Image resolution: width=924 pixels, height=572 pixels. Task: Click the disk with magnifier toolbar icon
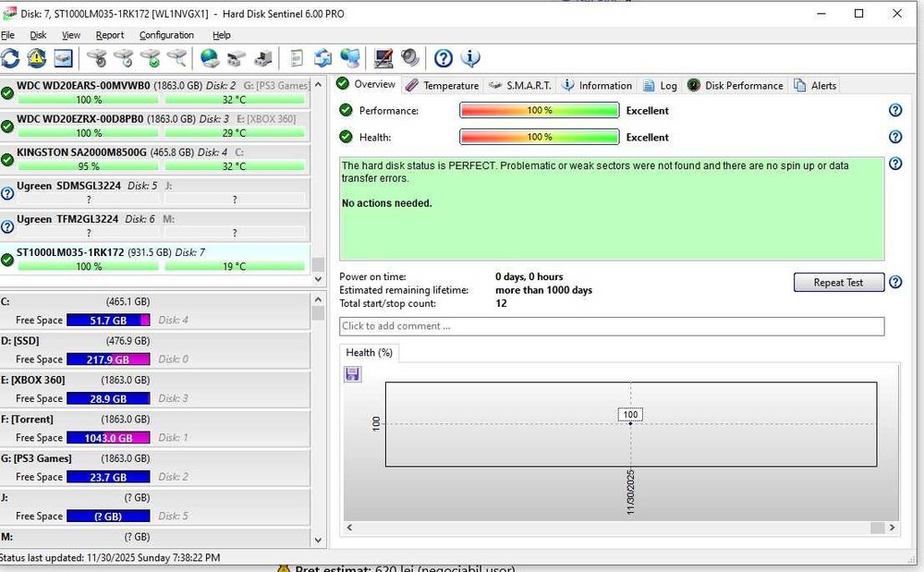pos(176,58)
